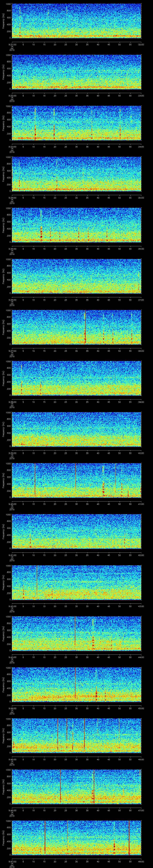
Task: Click the spectrogram panel starting at 9:36:00
Action: pos(76,276)
